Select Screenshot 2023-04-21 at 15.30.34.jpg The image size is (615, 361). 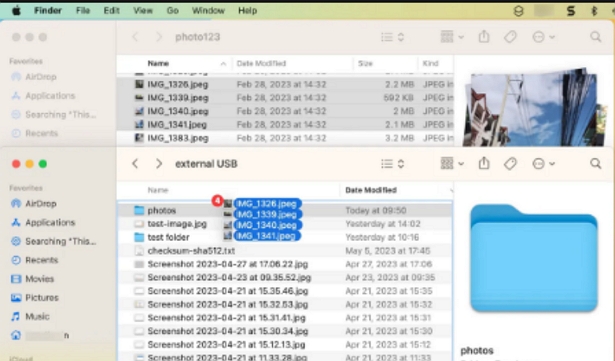pos(285,331)
